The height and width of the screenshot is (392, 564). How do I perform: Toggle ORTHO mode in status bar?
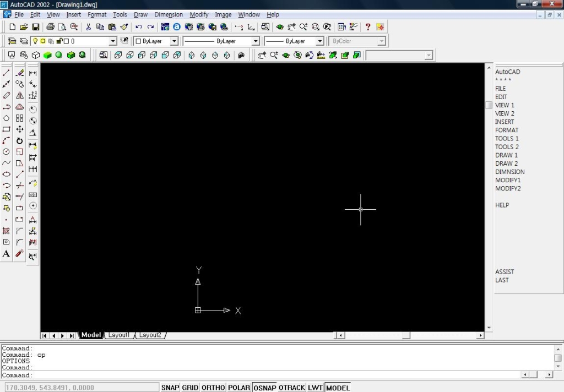coord(213,388)
